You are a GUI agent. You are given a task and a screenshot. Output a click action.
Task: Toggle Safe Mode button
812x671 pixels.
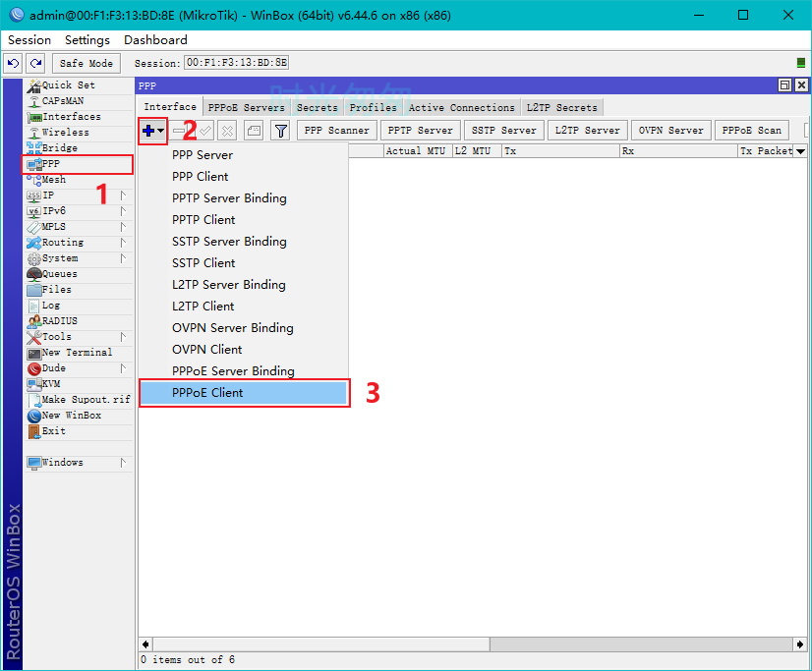[x=87, y=63]
